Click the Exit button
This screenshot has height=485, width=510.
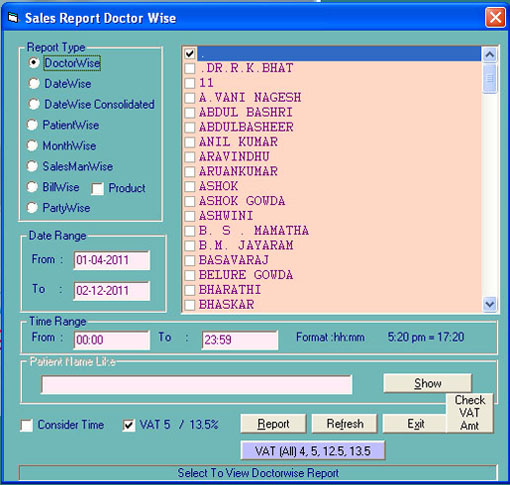pos(414,424)
